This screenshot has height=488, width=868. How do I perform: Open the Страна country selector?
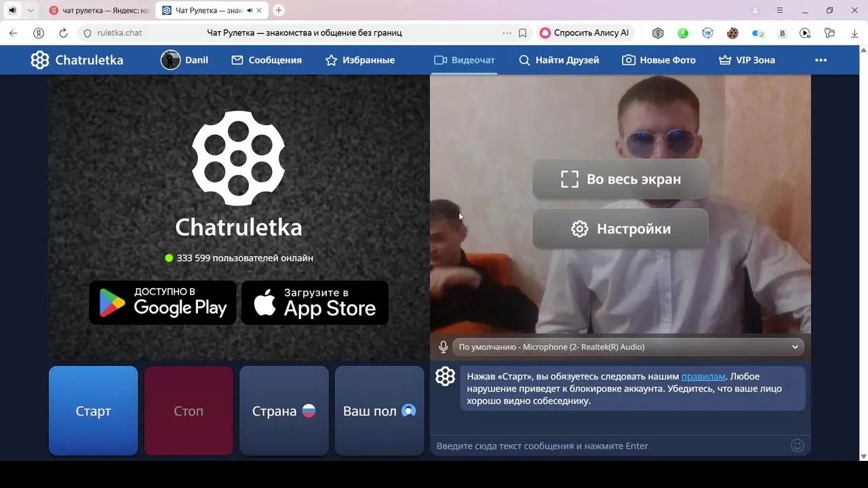[x=284, y=411]
